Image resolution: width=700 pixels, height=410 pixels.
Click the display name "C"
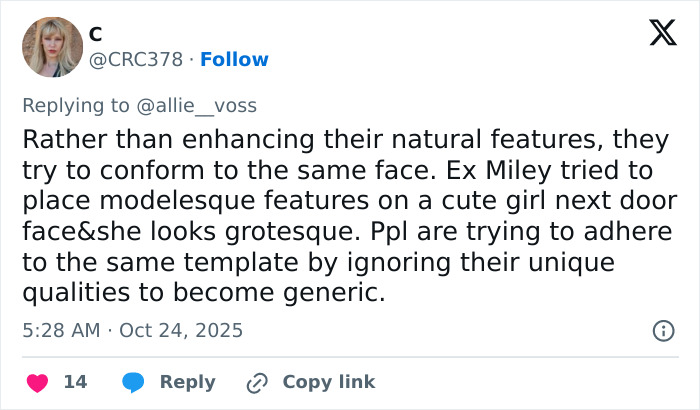[x=96, y=34]
